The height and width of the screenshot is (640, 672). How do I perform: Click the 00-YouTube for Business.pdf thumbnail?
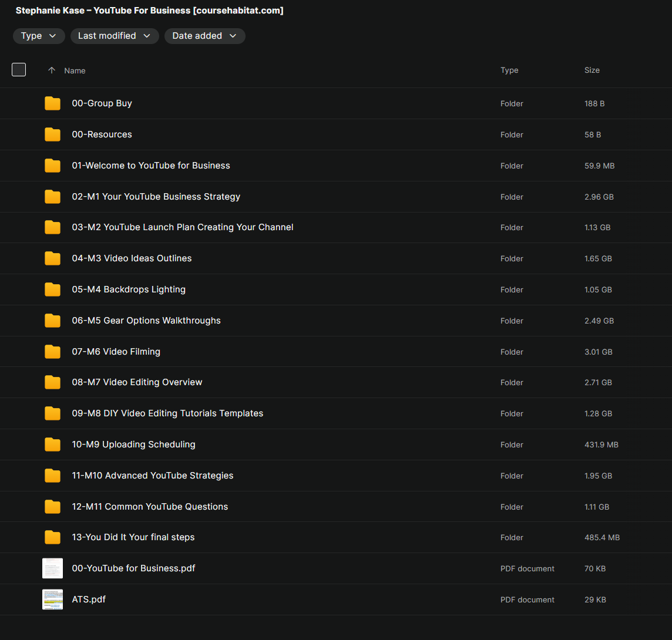pos(52,568)
